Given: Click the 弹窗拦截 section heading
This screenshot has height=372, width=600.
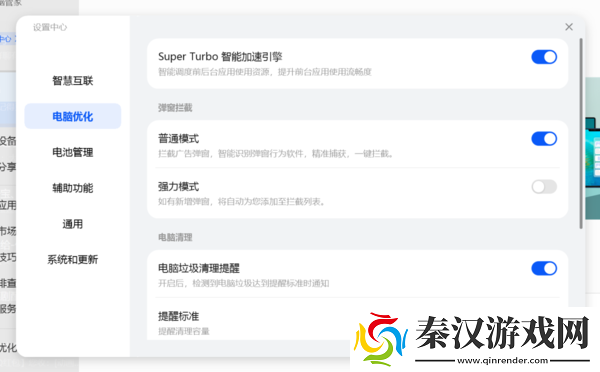Looking at the screenshot, I should pos(175,108).
